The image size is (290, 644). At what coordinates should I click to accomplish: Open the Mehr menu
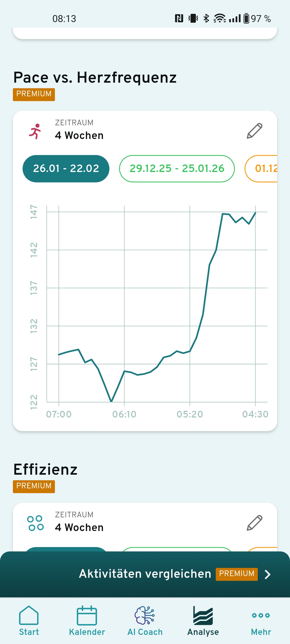[261, 620]
